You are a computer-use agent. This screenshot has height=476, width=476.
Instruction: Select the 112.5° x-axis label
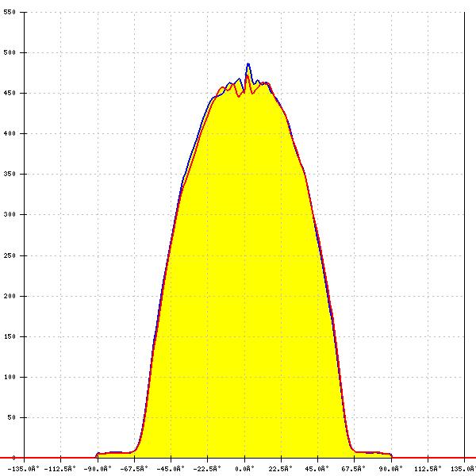pos(428,469)
